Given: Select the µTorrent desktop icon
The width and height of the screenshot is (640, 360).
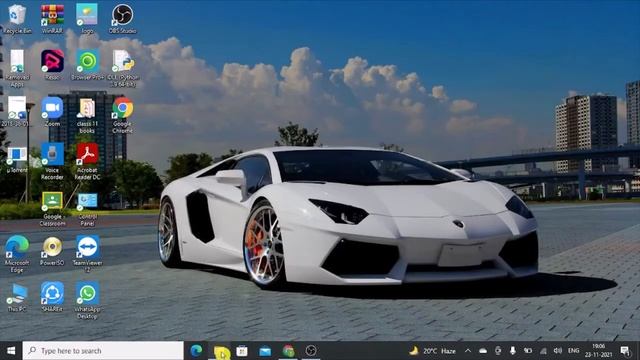Looking at the screenshot, I should [x=17, y=160].
